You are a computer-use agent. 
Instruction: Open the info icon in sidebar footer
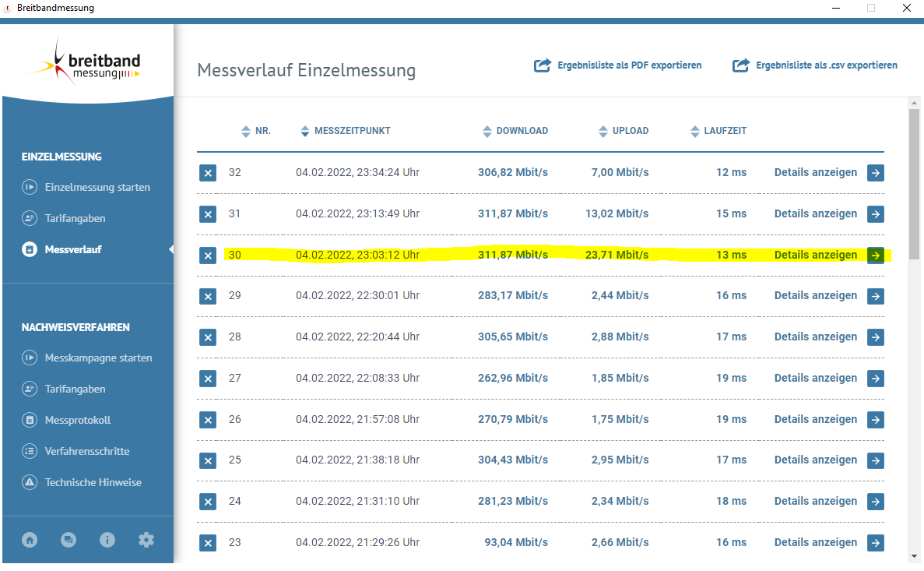pos(107,540)
